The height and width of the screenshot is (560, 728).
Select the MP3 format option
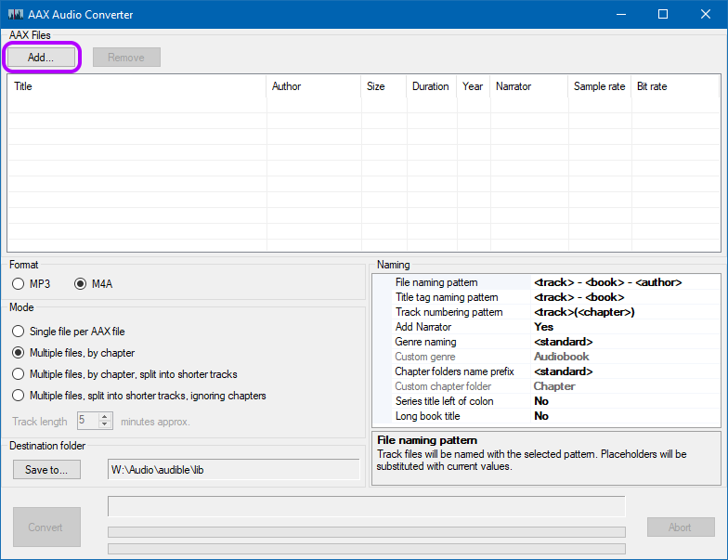pyautogui.click(x=19, y=283)
